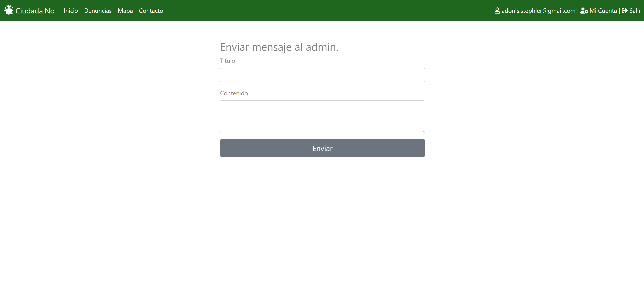Image resolution: width=644 pixels, height=293 pixels.
Task: Open the Mapa section
Action: click(x=125, y=10)
